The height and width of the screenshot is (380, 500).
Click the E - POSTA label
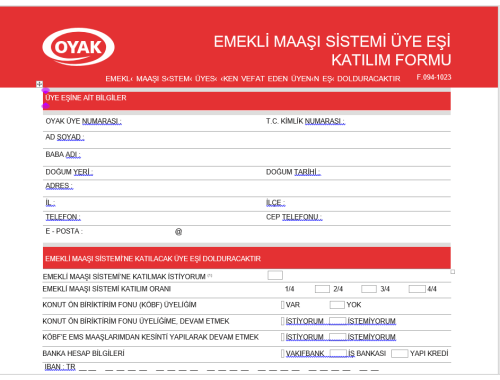pyautogui.click(x=64, y=231)
